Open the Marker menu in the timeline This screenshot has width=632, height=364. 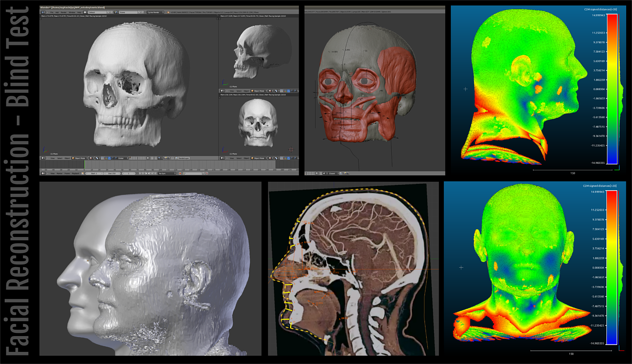coord(60,173)
